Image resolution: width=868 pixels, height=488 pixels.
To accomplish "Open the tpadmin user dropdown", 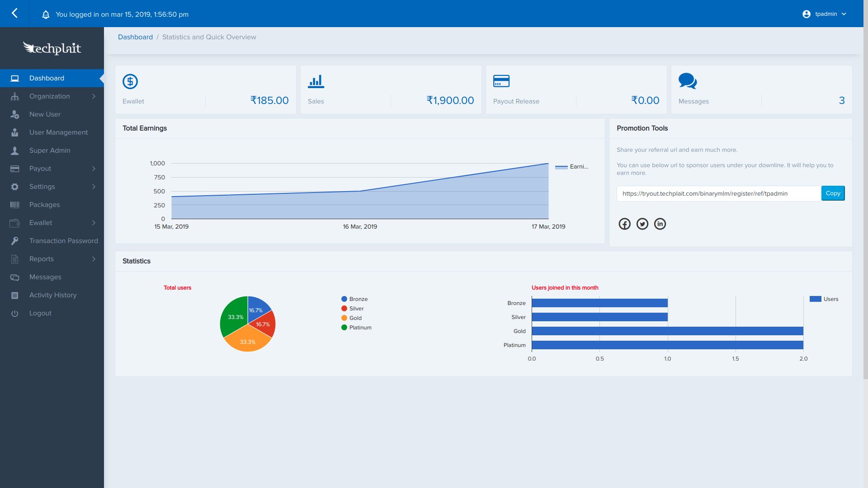I will pyautogui.click(x=826, y=14).
